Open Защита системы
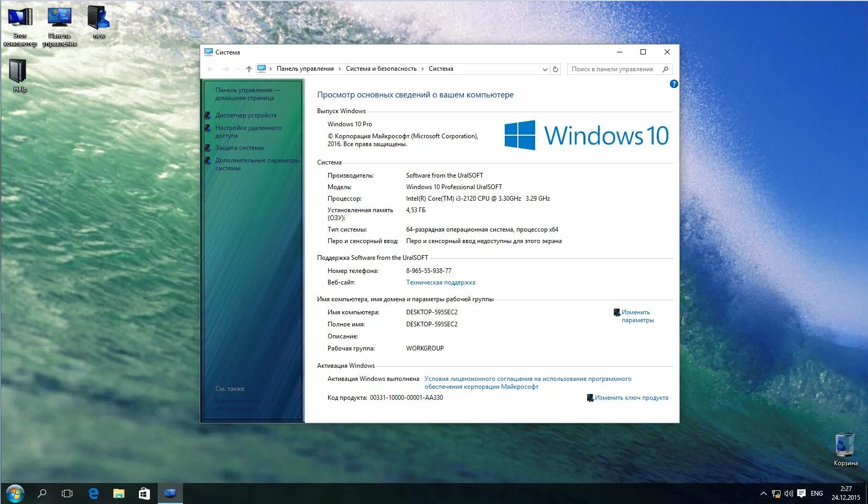 pyautogui.click(x=240, y=148)
